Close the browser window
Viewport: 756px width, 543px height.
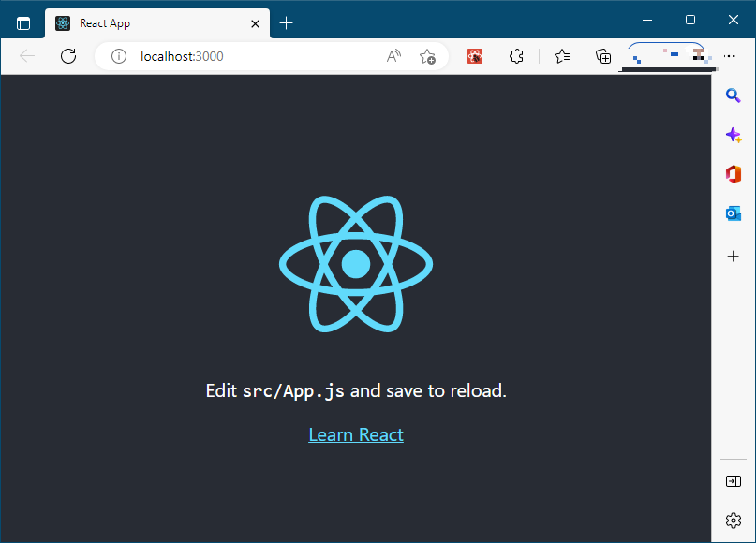pos(734,20)
